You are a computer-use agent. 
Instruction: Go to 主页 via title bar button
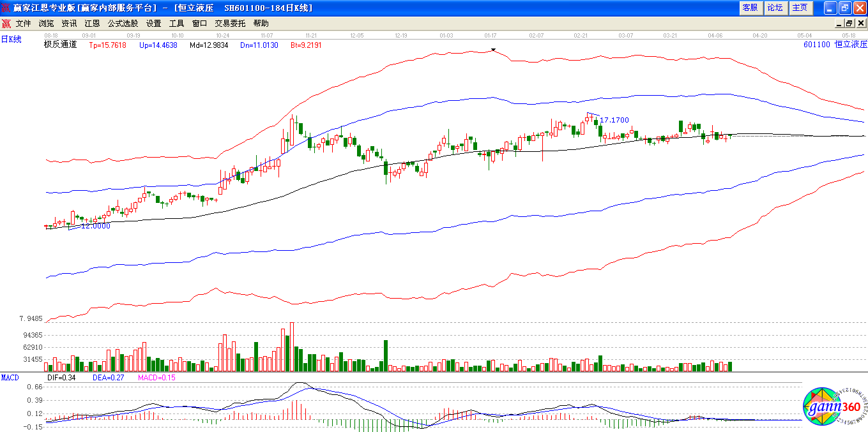[800, 8]
